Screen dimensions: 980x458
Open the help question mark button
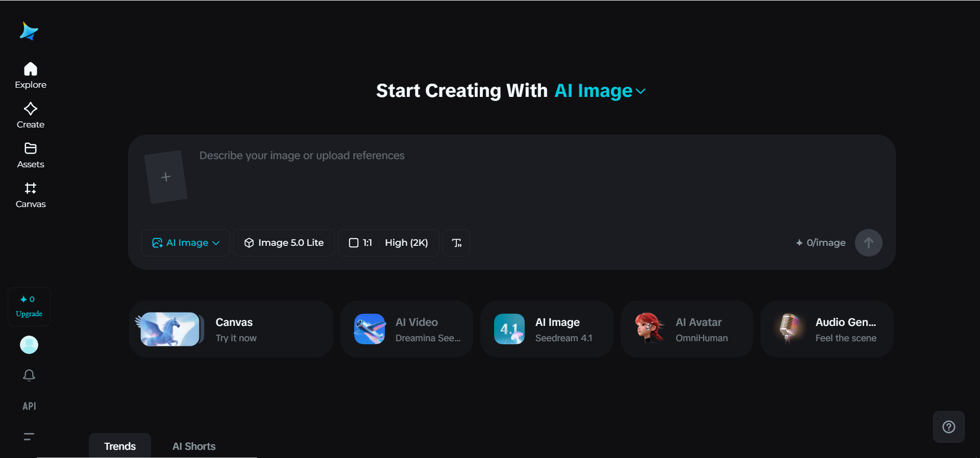coord(949,427)
